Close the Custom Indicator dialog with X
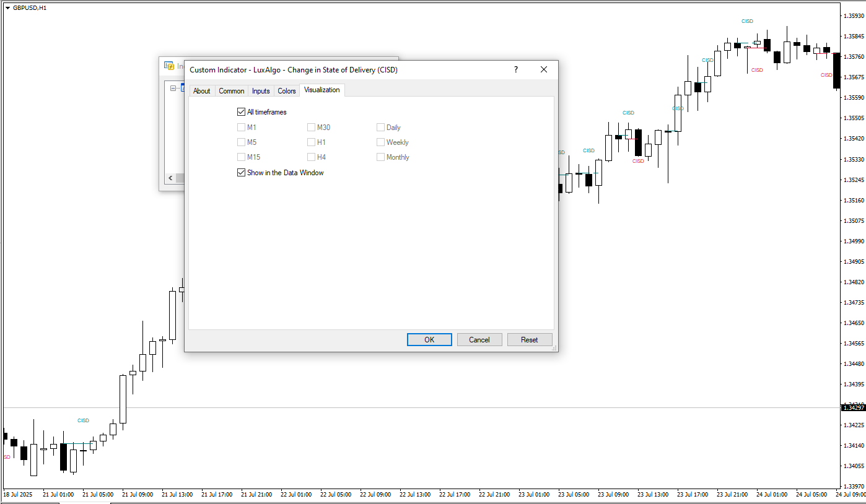This screenshot has height=504, width=866. point(544,69)
